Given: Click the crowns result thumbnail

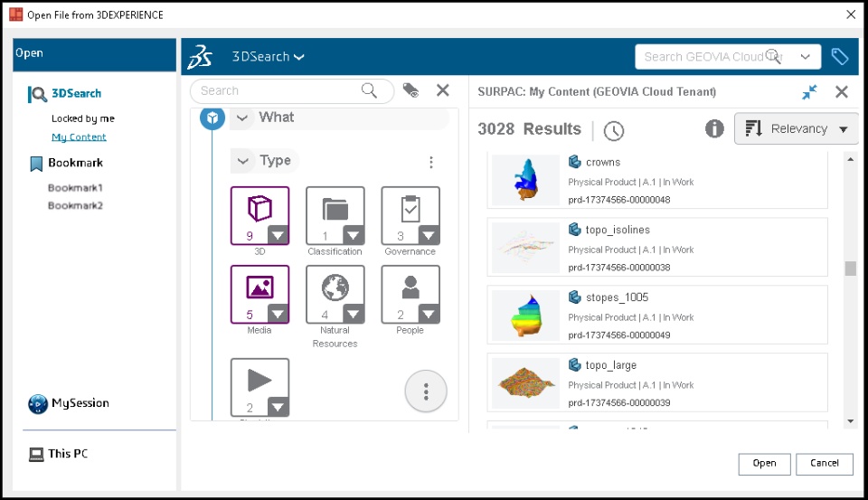Looking at the screenshot, I should point(526,181).
